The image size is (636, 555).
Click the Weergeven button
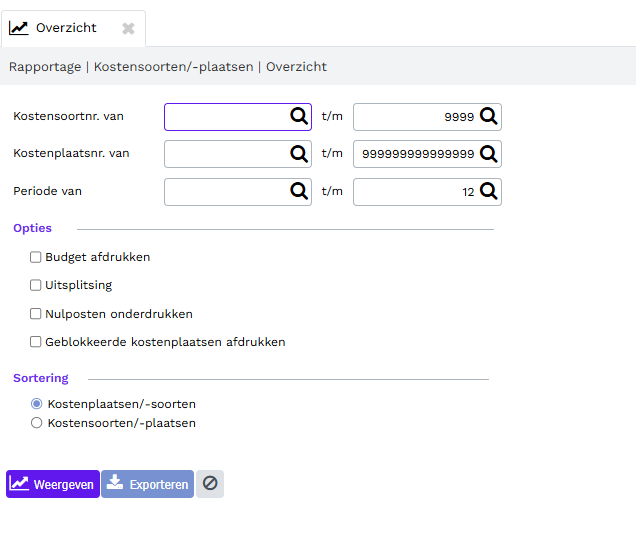53,484
